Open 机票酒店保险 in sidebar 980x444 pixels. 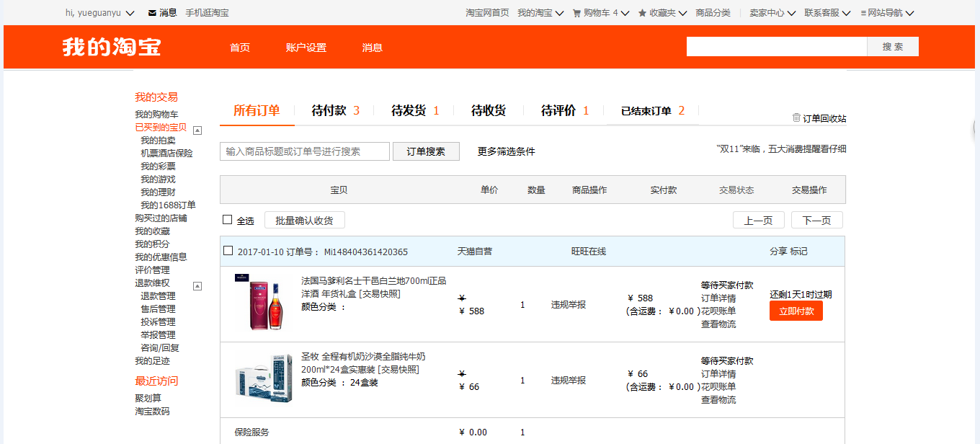tap(166, 154)
